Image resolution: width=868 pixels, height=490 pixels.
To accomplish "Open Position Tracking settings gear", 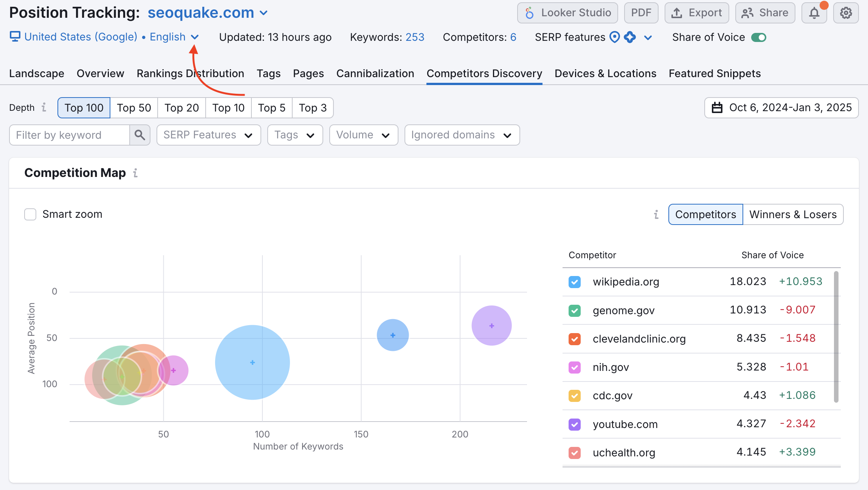I will [846, 12].
